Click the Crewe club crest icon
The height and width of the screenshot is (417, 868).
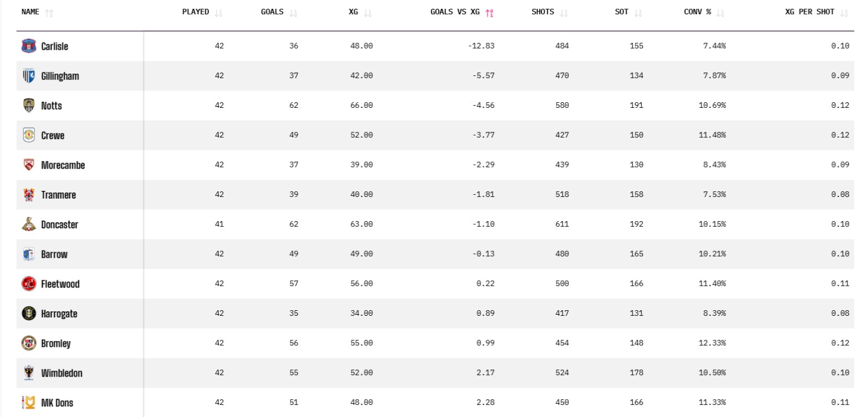28,135
